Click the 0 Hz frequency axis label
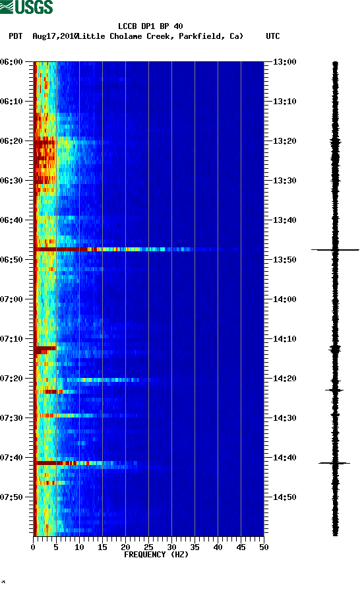The image size is (364, 589). point(33,547)
